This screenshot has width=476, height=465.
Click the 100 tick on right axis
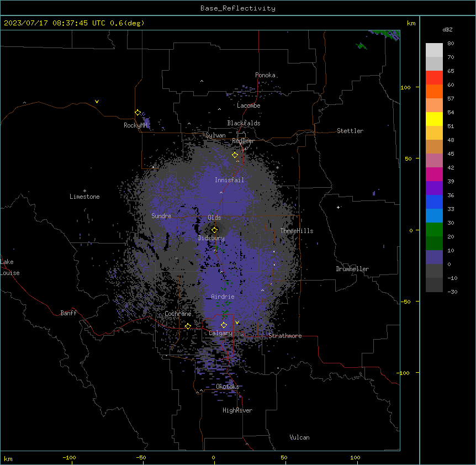[x=405, y=87]
